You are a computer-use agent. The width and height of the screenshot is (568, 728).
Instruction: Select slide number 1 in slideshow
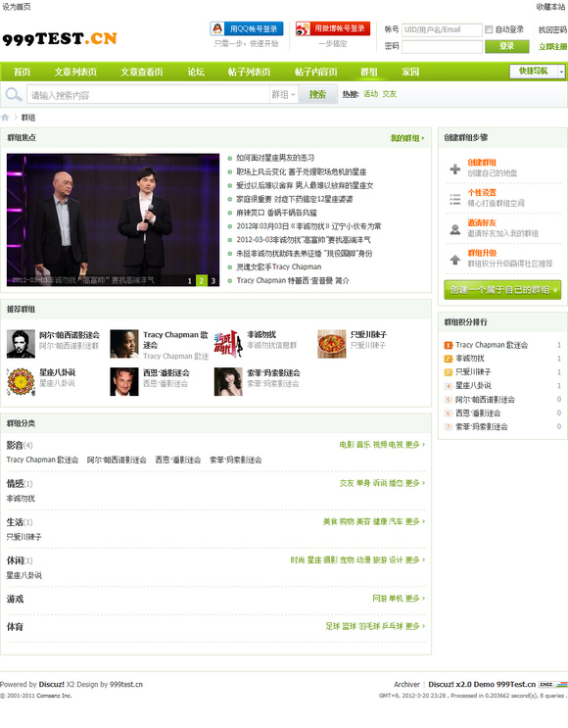pyautogui.click(x=189, y=280)
